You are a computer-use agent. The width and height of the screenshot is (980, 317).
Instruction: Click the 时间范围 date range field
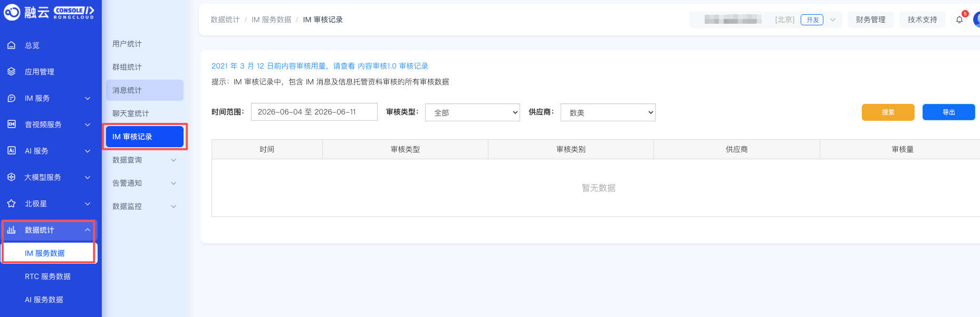tap(314, 112)
